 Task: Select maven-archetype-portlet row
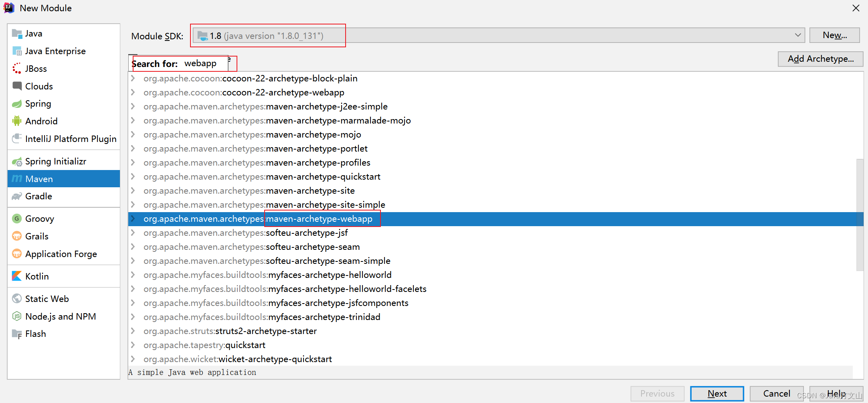pyautogui.click(x=496, y=148)
